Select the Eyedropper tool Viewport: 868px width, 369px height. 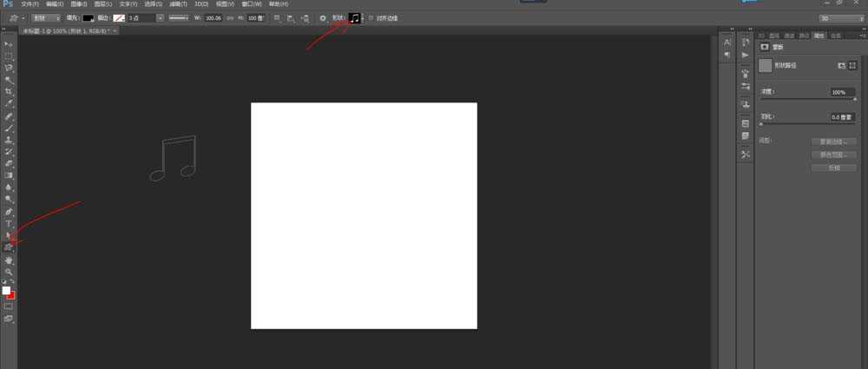click(9, 103)
